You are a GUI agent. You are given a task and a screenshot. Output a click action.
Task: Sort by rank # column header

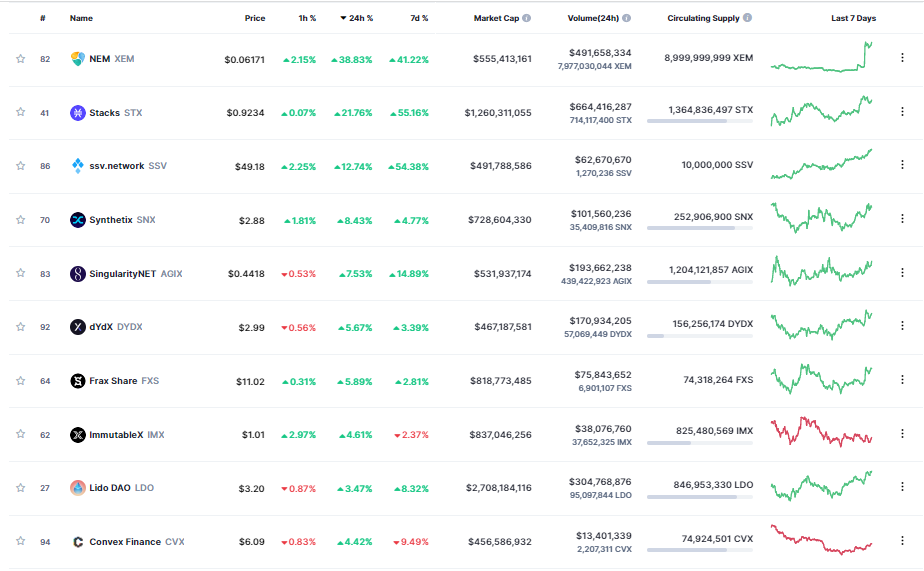click(43, 18)
